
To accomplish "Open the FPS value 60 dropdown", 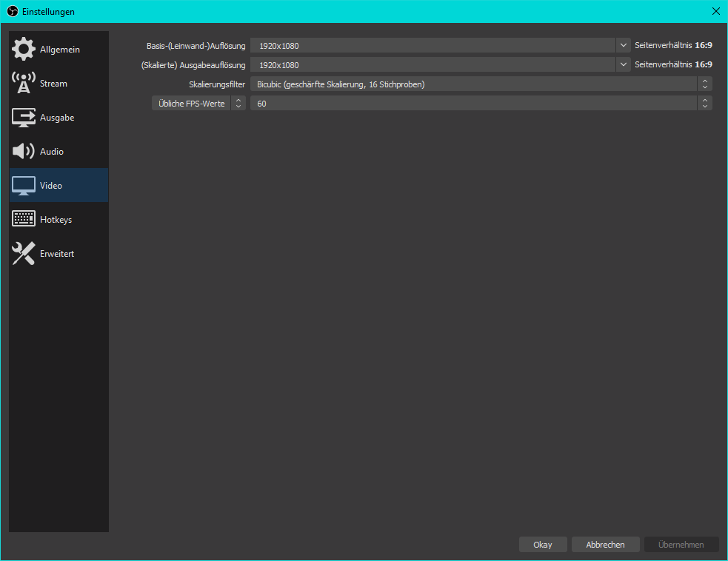I will point(481,103).
